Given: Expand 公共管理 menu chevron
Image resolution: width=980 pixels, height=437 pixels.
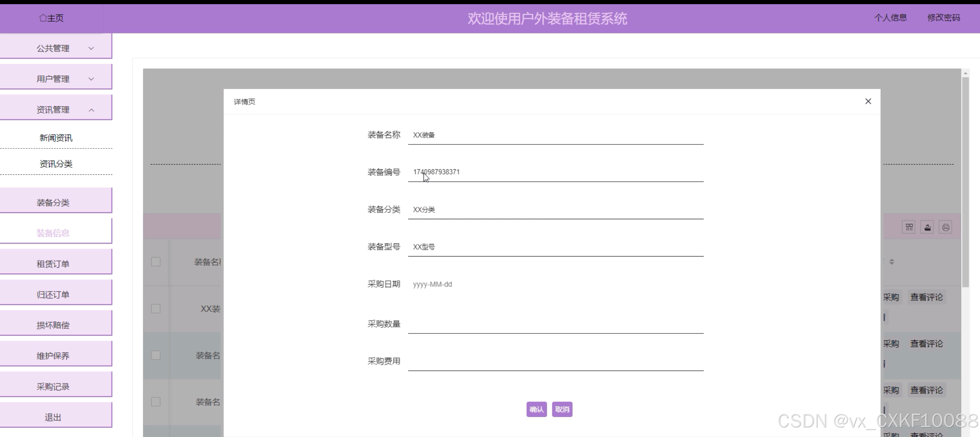Looking at the screenshot, I should (91, 48).
